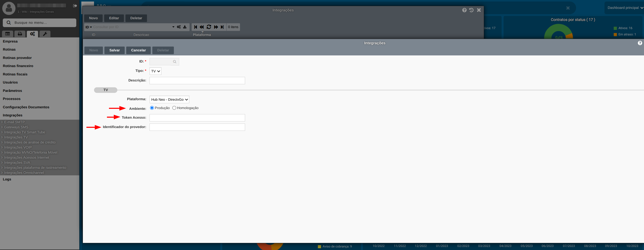This screenshot has width=644, height=250.
Task: Go to last page of records
Action: (x=222, y=27)
